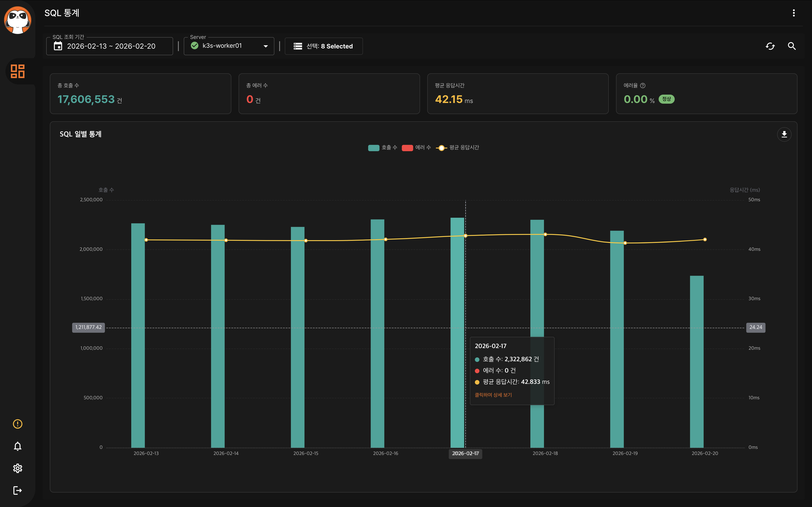Click the logout icon in sidebar
The image size is (812, 507).
pyautogui.click(x=17, y=490)
